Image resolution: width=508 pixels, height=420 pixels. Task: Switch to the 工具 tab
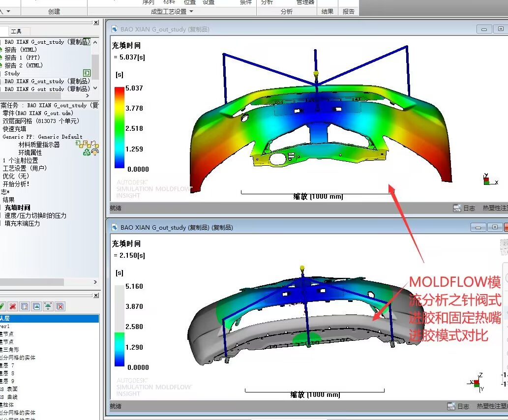coord(16,31)
